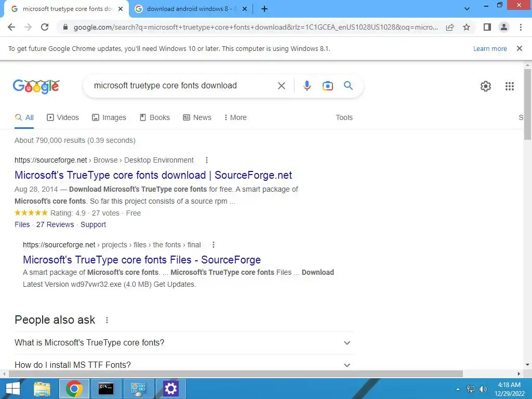The height and width of the screenshot is (399, 532).
Task: Open File Explorer from taskbar
Action: (42, 389)
